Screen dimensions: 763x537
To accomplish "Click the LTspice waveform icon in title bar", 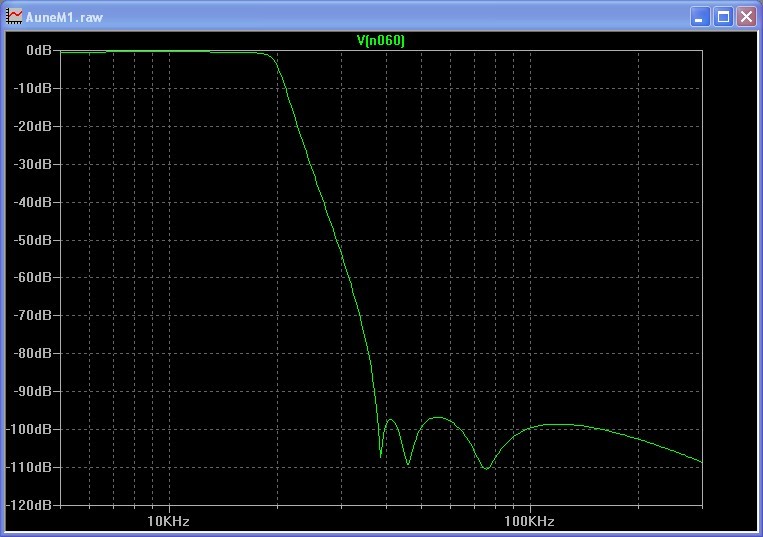I will click(14, 17).
